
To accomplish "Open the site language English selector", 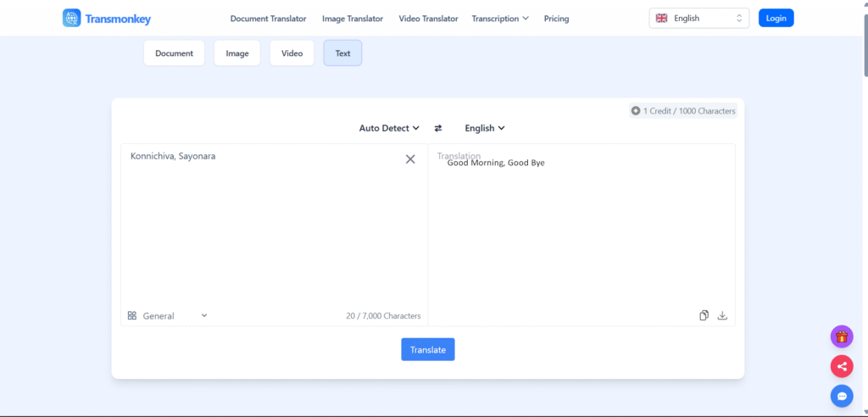I will [x=699, y=19].
